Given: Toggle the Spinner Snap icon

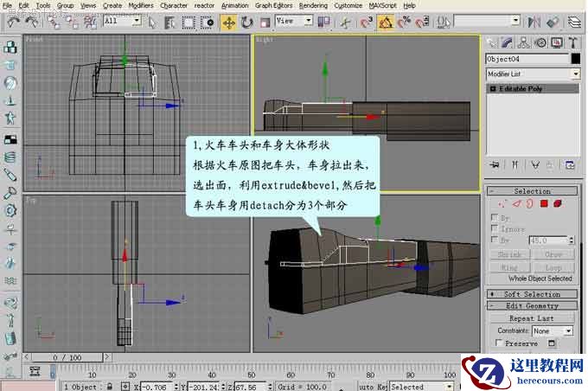Looking at the screenshot, I should 423,22.
